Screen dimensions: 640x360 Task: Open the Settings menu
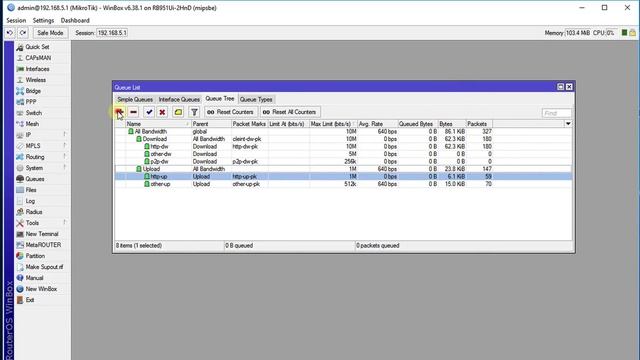tap(43, 20)
